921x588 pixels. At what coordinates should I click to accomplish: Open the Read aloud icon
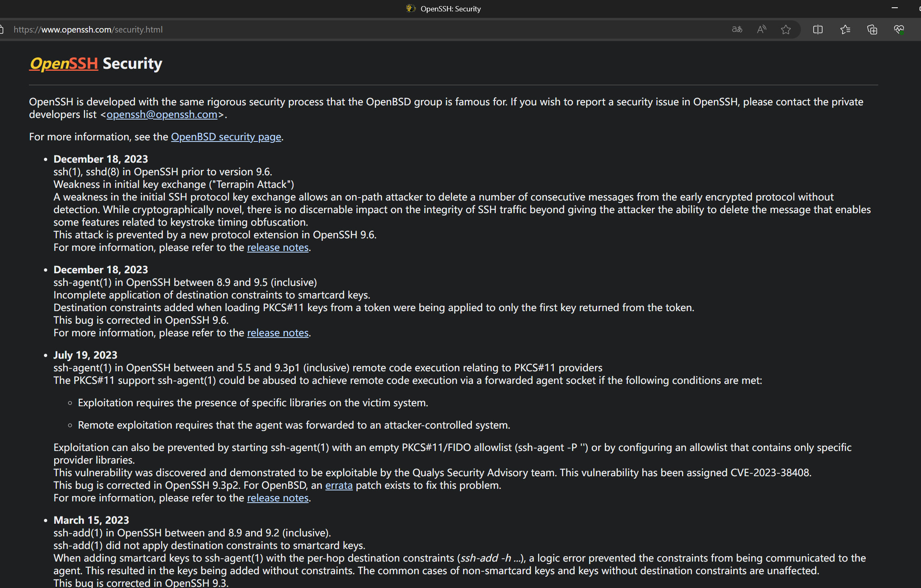point(761,29)
